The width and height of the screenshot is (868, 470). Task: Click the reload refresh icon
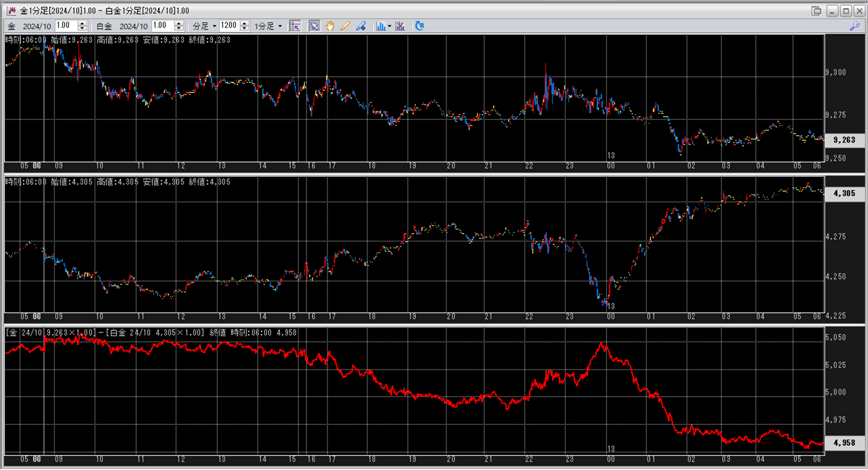pyautogui.click(x=419, y=26)
